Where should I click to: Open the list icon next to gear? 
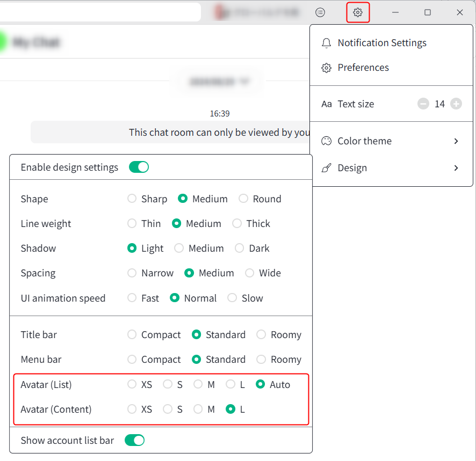tap(320, 12)
